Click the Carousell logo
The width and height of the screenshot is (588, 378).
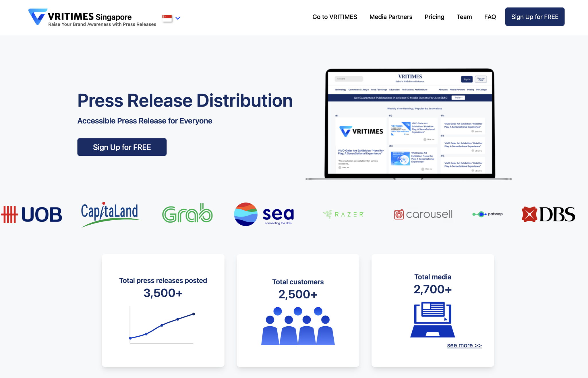(423, 214)
